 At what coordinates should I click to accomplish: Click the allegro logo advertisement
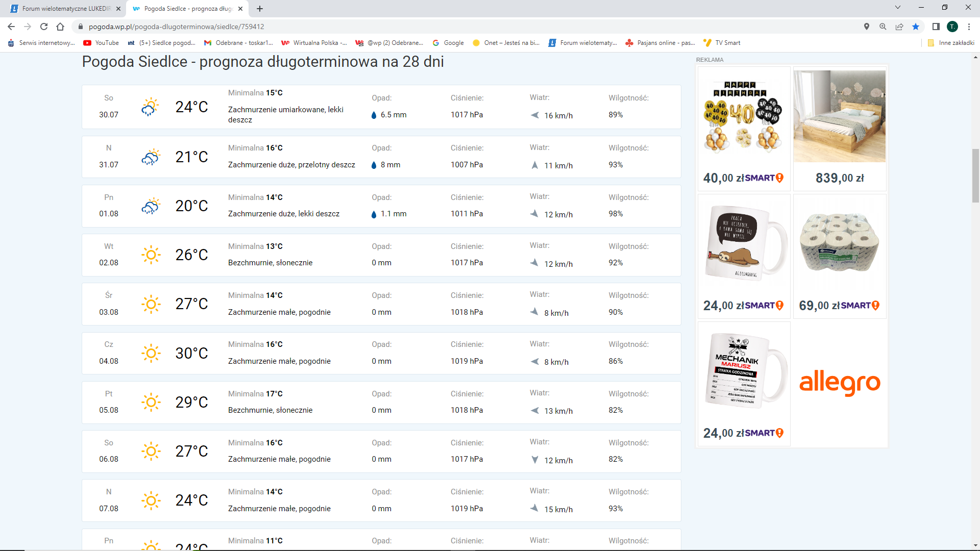[840, 383]
